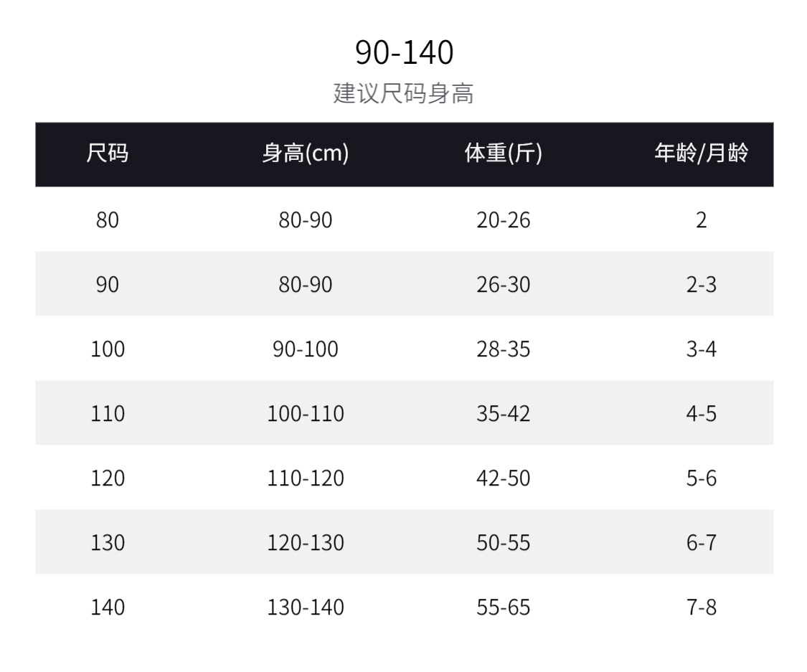Click the age cell 6-7
The image size is (807, 672).
coord(701,542)
